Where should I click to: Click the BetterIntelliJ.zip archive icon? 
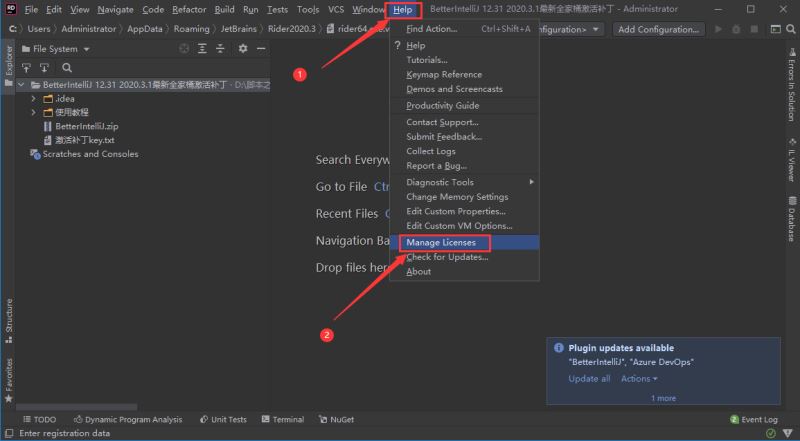tap(47, 126)
